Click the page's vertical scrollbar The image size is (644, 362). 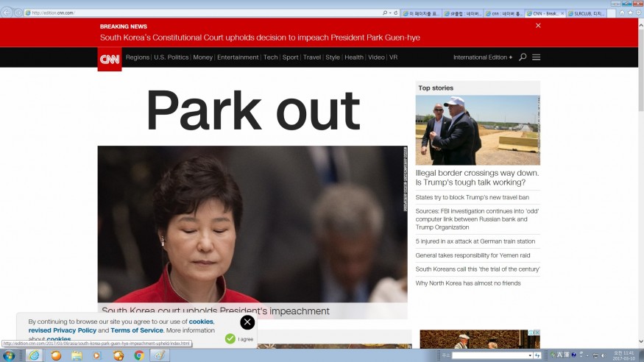tap(640, 184)
